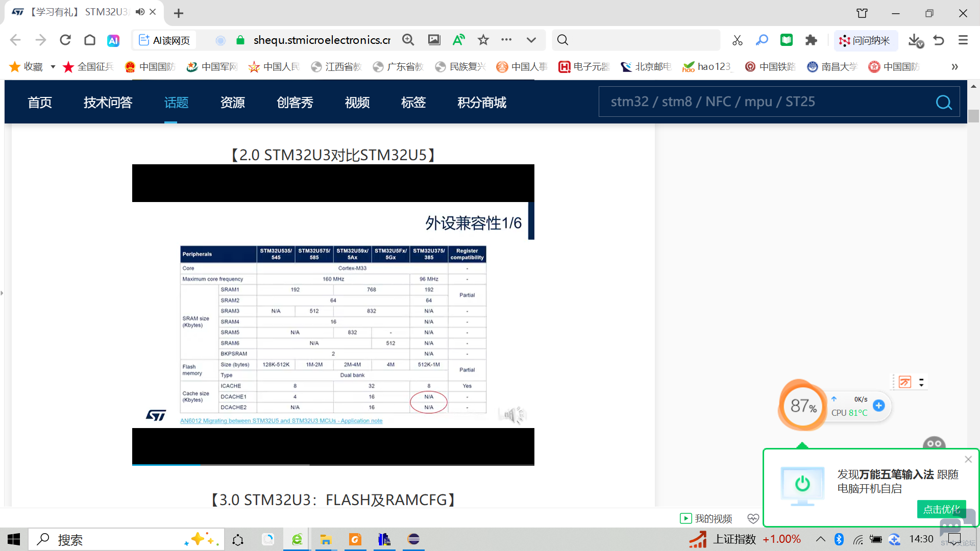Click the AI读网页 reader button
This screenshot has width=980, height=551.
click(x=164, y=40)
